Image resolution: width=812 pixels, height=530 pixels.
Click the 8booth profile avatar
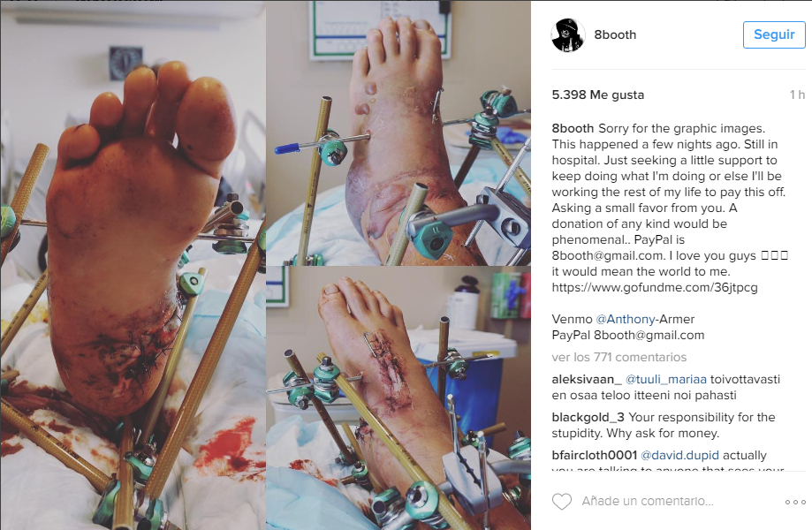[x=568, y=35]
